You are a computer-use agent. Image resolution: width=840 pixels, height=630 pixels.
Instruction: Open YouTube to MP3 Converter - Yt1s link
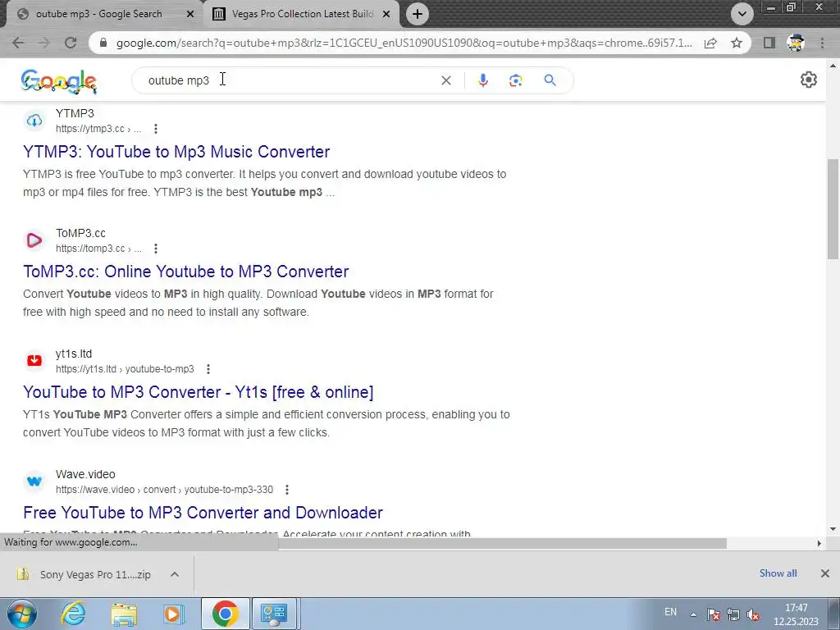(199, 392)
